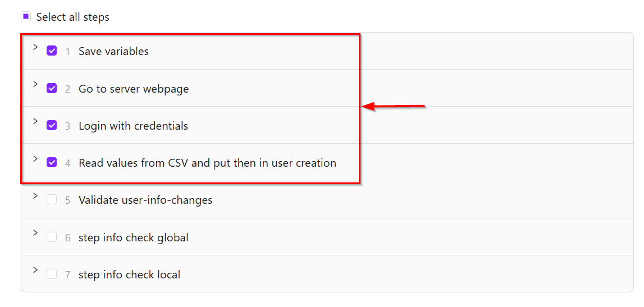Expand the Validate user-info-changes chevron
The height and width of the screenshot is (307, 644).
coord(35,196)
